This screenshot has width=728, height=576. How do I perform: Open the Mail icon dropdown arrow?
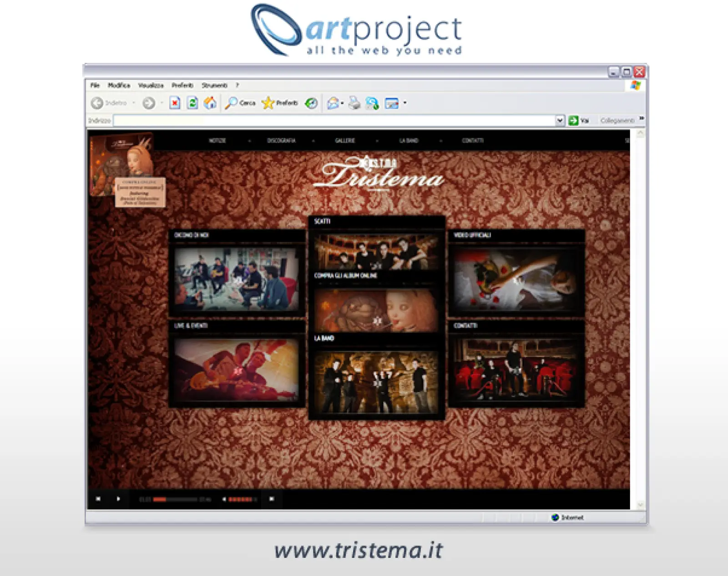tap(342, 103)
